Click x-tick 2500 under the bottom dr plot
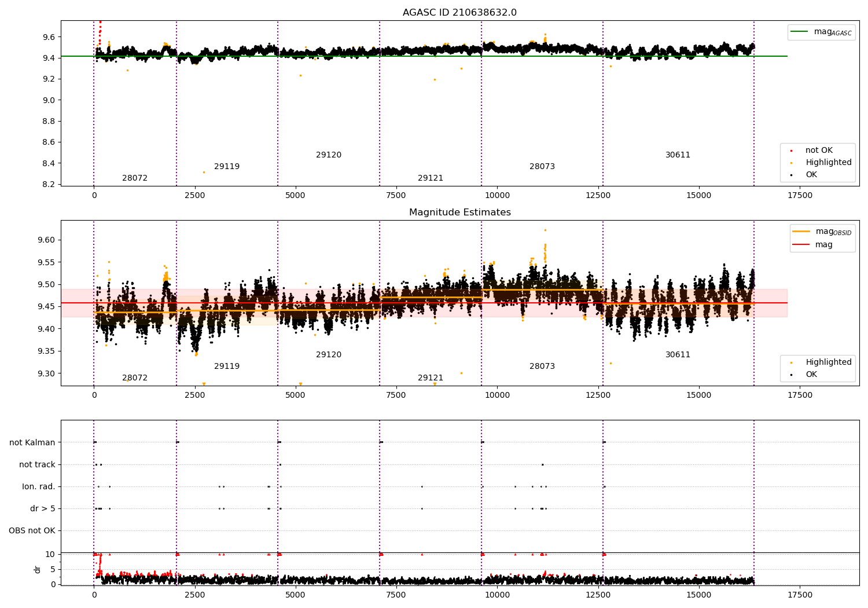Screen dimensions: 868x608 [x=195, y=595]
